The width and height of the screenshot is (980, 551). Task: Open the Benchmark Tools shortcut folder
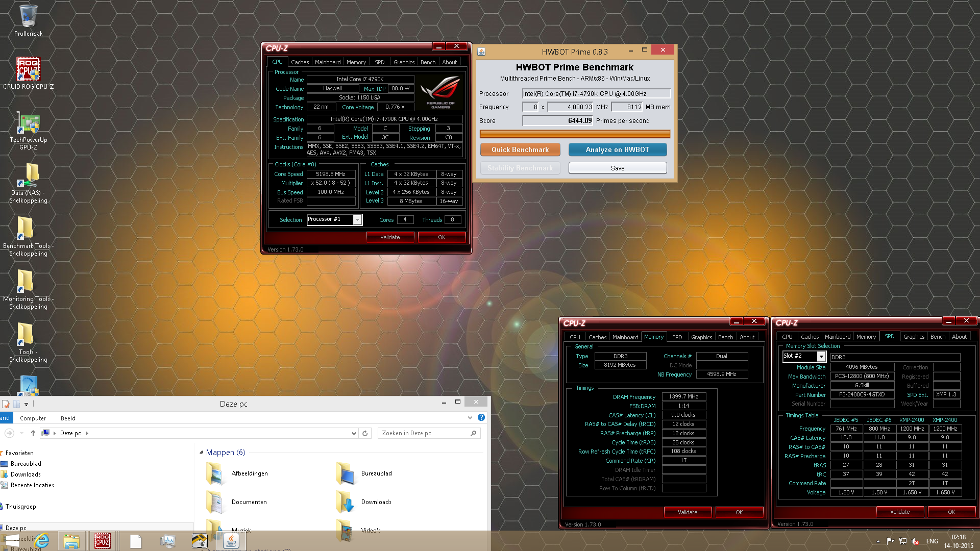pyautogui.click(x=28, y=237)
